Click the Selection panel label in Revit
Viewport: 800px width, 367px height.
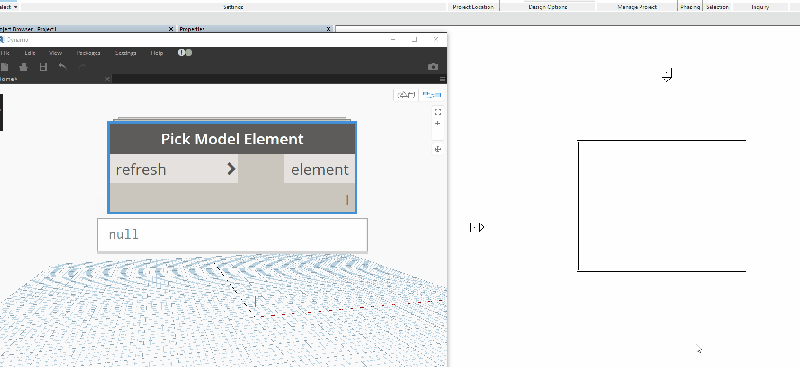pyautogui.click(x=717, y=7)
